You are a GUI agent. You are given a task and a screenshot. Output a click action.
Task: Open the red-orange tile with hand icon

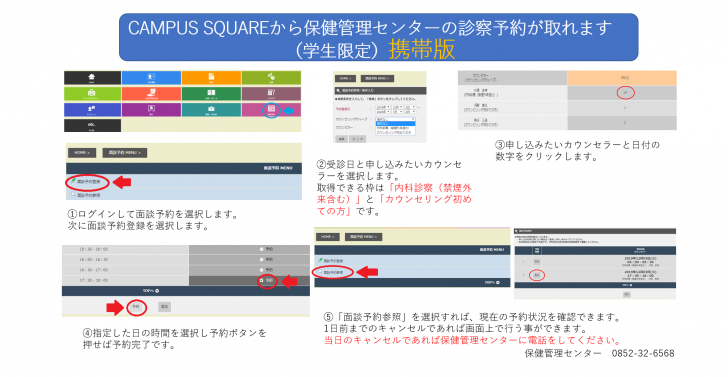click(151, 93)
